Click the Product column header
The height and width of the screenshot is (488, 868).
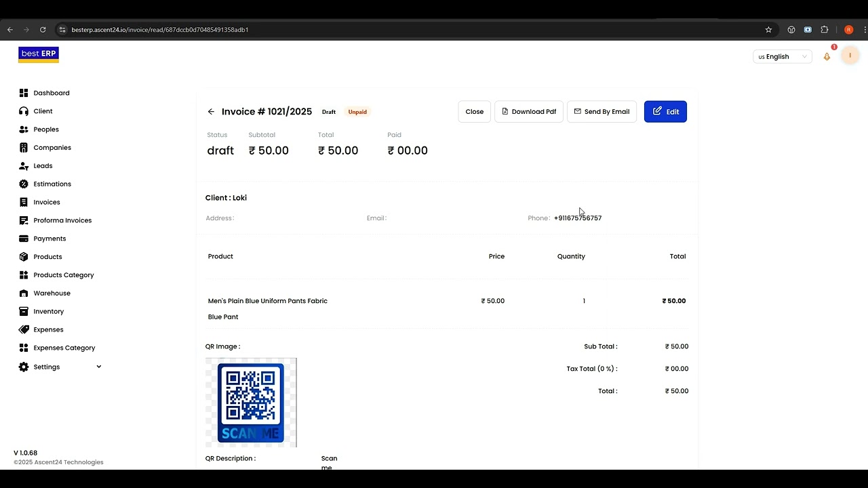220,256
